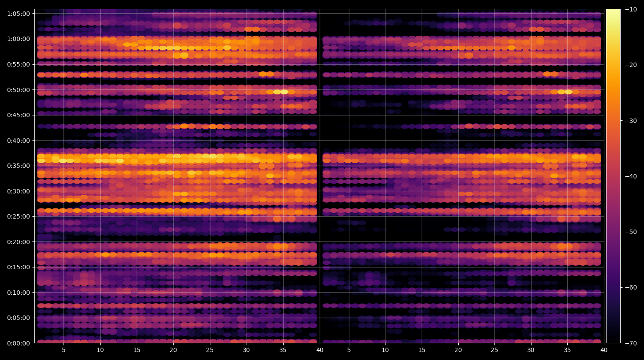
Task: Click tick label 40 ending the right plot
Action: pos(604,350)
